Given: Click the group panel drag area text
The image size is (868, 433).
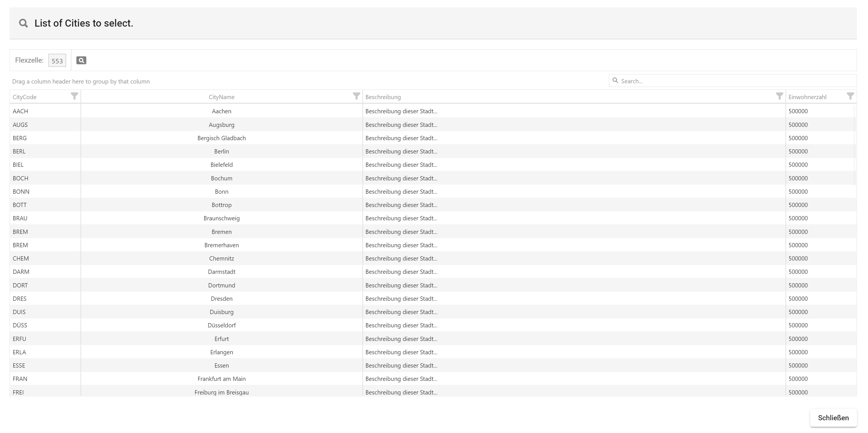Looking at the screenshot, I should (81, 82).
